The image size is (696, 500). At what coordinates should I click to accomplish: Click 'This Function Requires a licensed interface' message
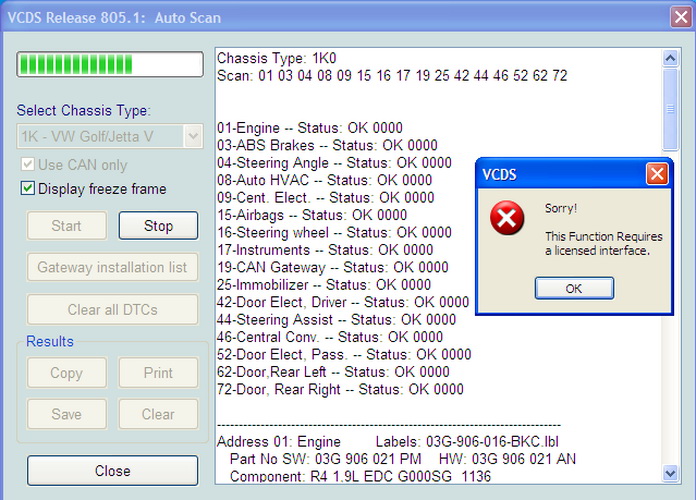click(604, 243)
